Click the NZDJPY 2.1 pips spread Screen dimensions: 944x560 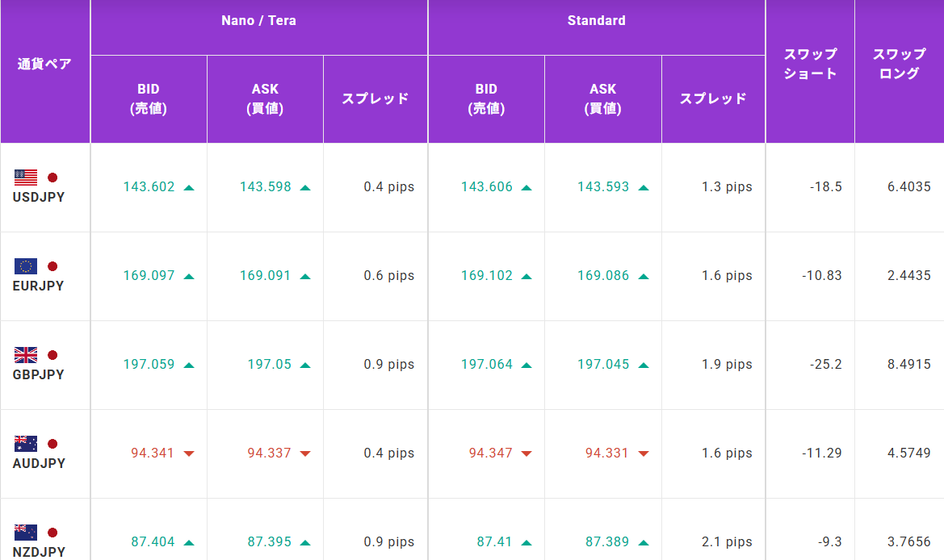[x=727, y=542]
